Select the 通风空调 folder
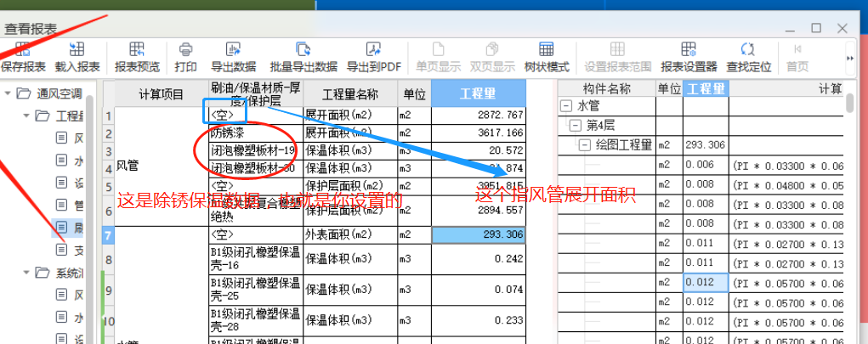 pyautogui.click(x=49, y=93)
